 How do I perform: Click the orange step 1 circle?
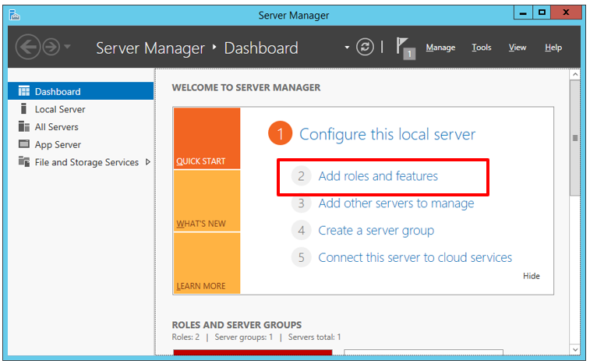pyautogui.click(x=281, y=133)
